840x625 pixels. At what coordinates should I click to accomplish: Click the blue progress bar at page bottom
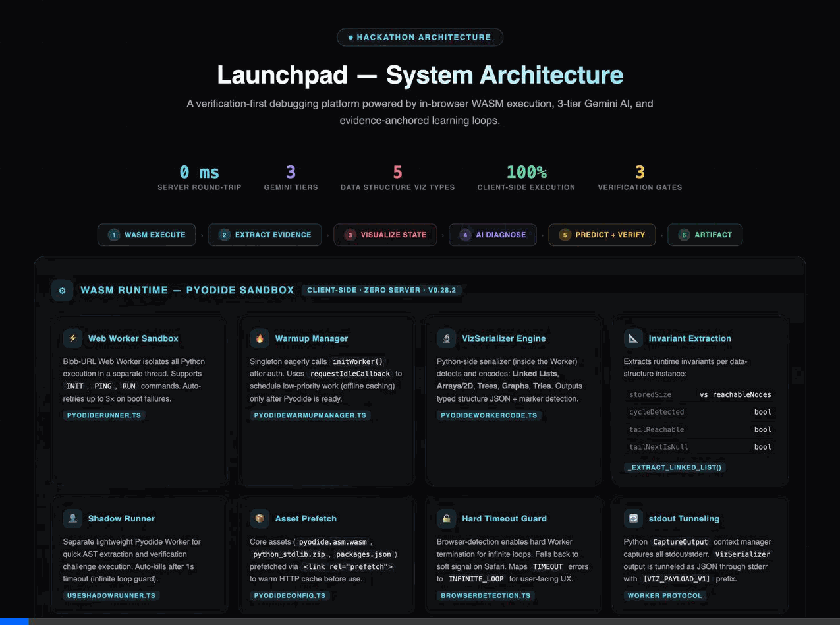tap(14, 622)
